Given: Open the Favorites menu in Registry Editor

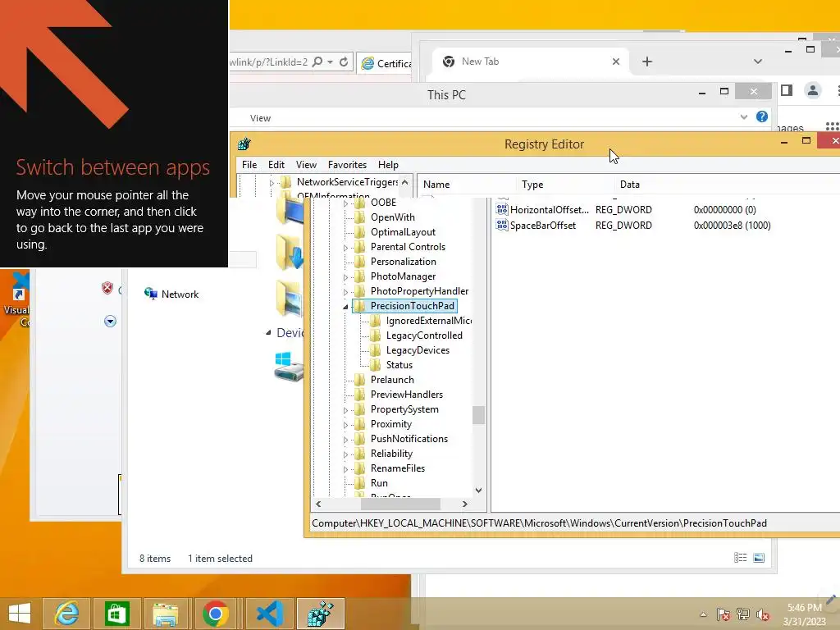Looking at the screenshot, I should point(347,164).
